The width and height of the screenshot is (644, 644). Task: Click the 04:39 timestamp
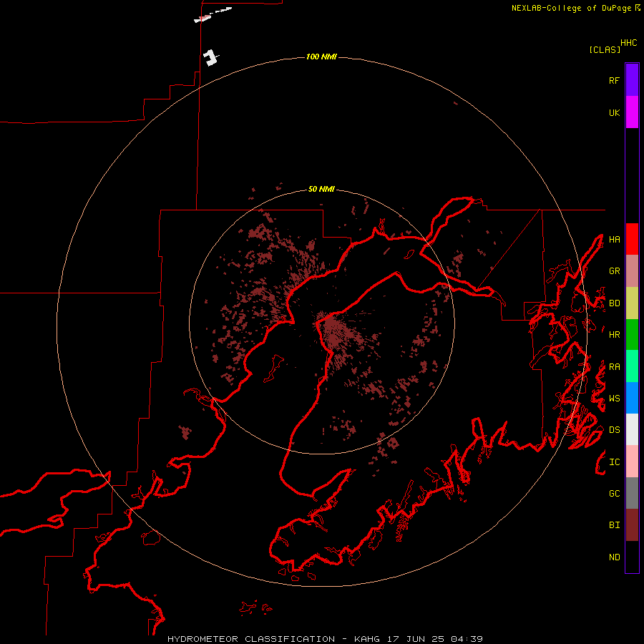point(466,639)
